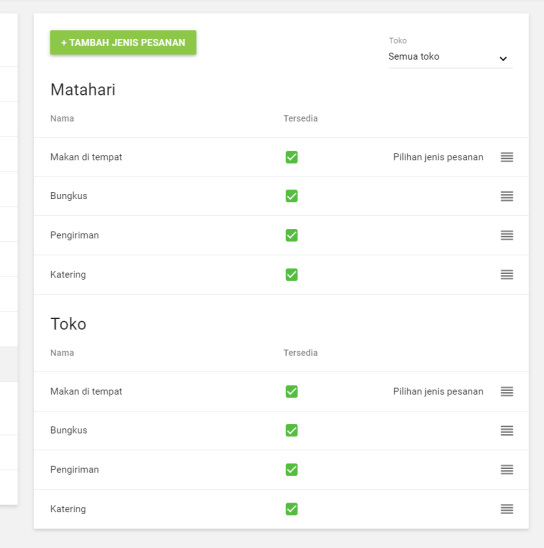Screen dimensions: 544x548
Task: Select the Toko Bungkus order type row
Action: [281, 431]
